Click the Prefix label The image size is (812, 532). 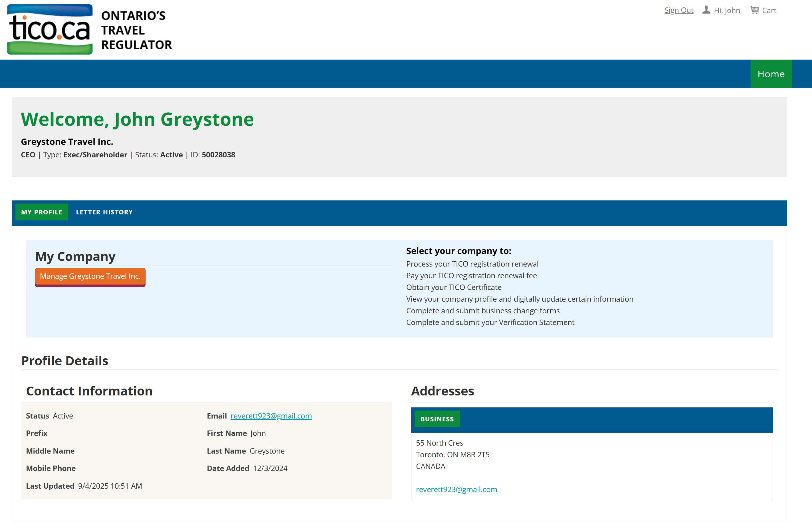coord(37,433)
